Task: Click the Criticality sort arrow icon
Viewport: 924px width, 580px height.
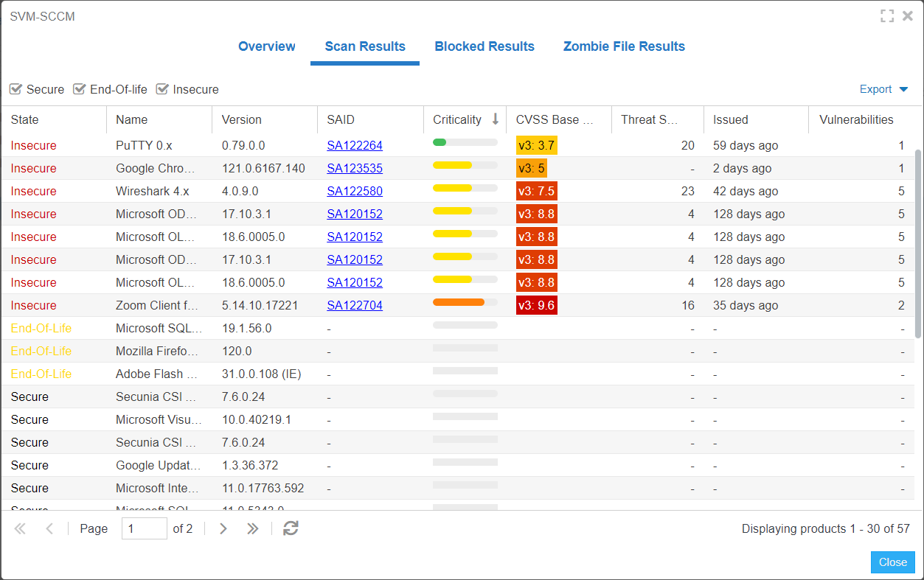Action: [496, 119]
